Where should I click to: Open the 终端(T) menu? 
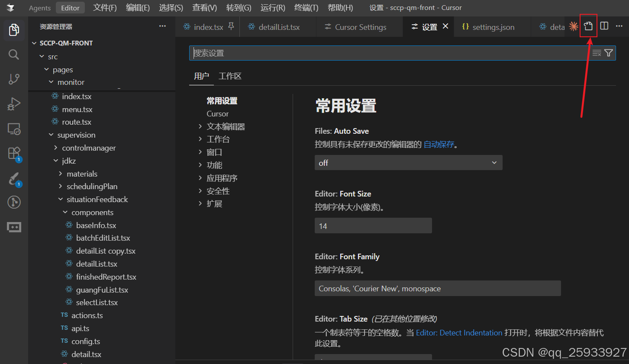point(306,8)
